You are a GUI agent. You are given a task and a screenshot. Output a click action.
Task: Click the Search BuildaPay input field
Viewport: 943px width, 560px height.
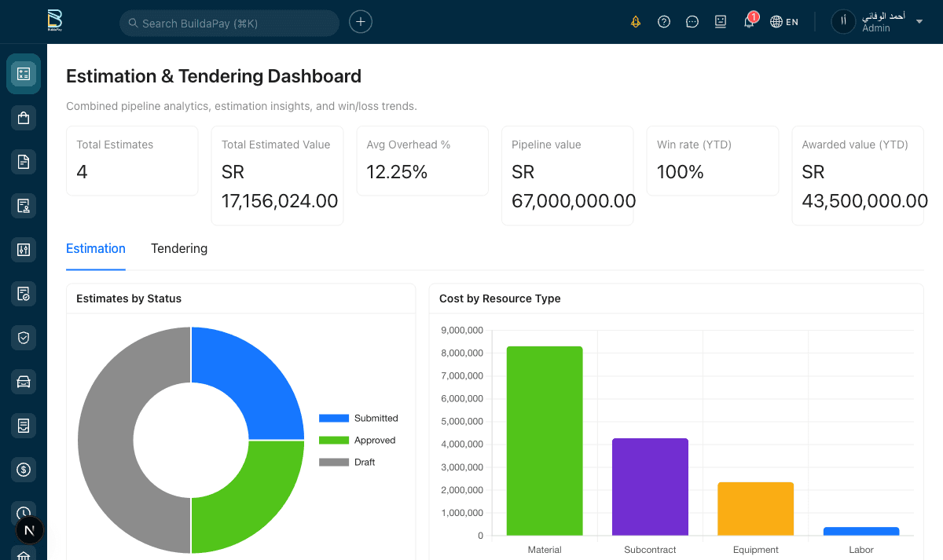point(229,23)
